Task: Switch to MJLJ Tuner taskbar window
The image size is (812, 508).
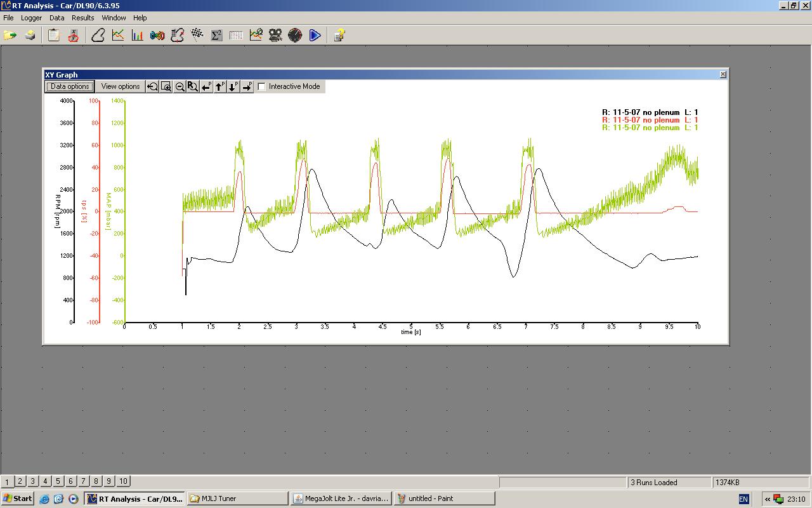Action: pos(238,498)
